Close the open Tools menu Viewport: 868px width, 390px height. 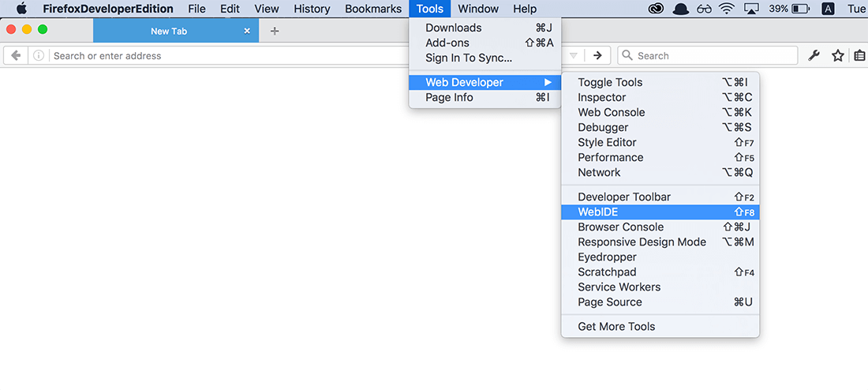[x=430, y=9]
